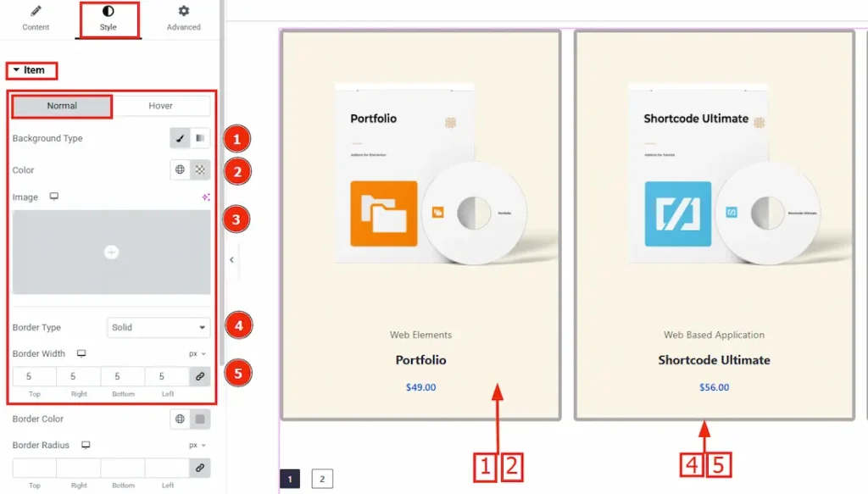Click the Web Elements category text
868x494 pixels.
coord(420,335)
